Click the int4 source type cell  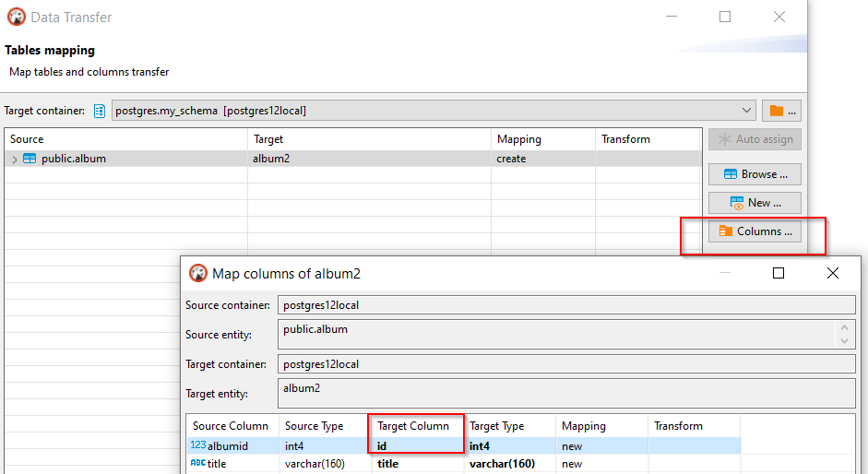325,445
